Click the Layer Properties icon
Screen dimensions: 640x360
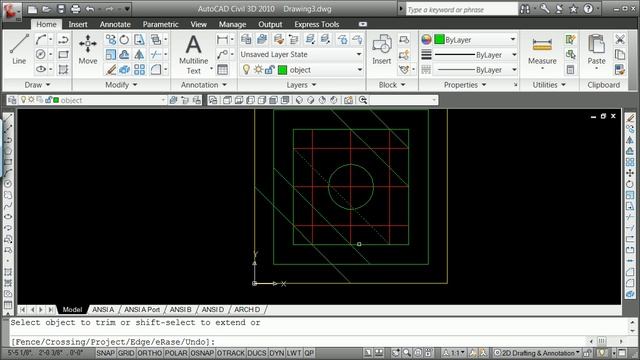coord(246,39)
